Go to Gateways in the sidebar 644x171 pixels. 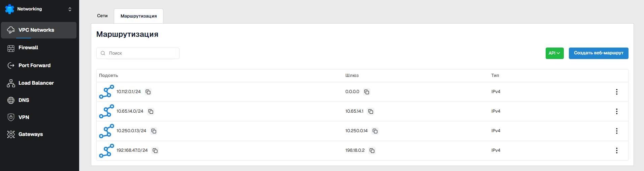[x=30, y=134]
